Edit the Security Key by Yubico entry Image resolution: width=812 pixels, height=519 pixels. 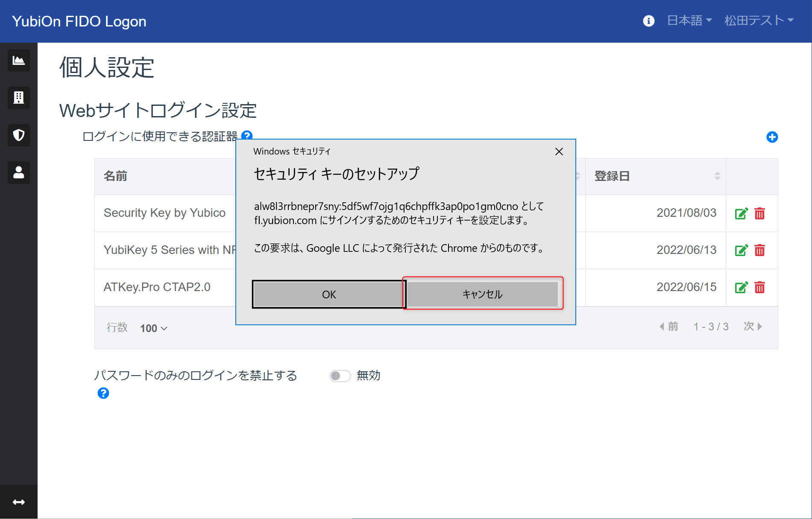741,213
